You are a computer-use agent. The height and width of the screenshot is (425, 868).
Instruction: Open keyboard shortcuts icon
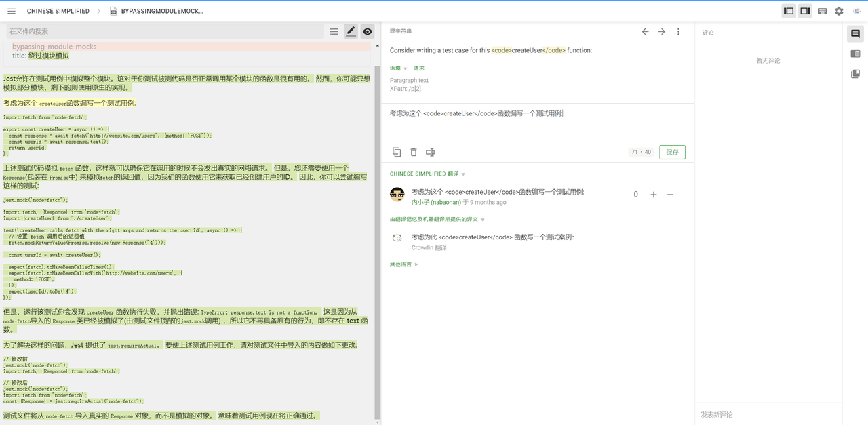coord(823,11)
